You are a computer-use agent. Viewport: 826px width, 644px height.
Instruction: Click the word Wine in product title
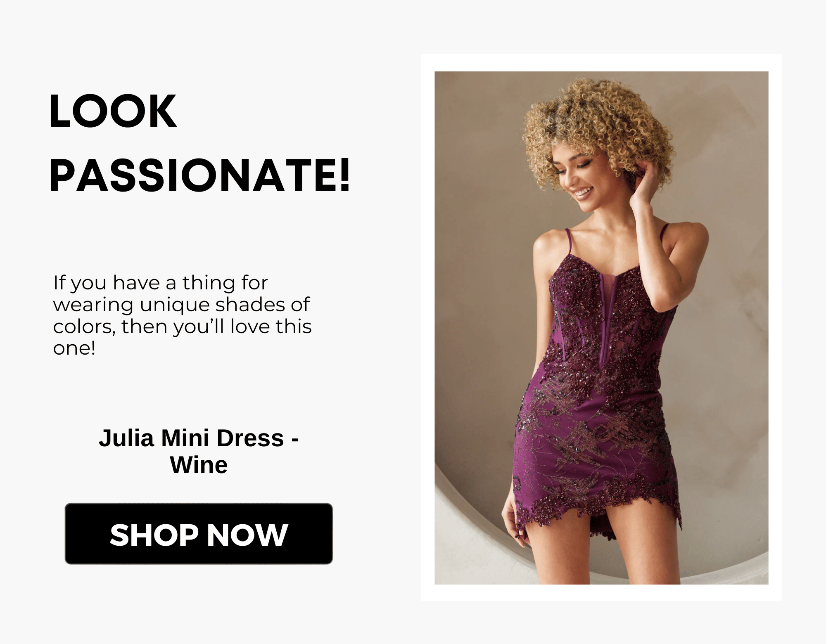(x=199, y=465)
